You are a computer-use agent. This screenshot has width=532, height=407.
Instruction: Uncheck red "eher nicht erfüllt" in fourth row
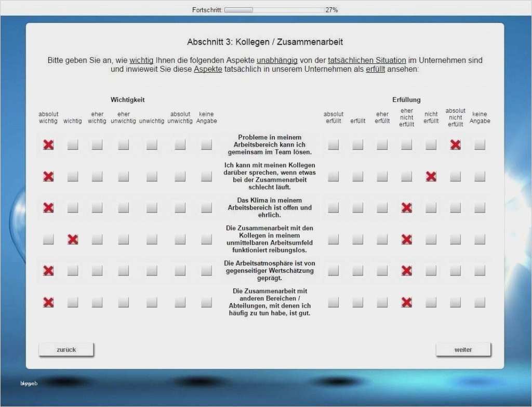click(406, 240)
